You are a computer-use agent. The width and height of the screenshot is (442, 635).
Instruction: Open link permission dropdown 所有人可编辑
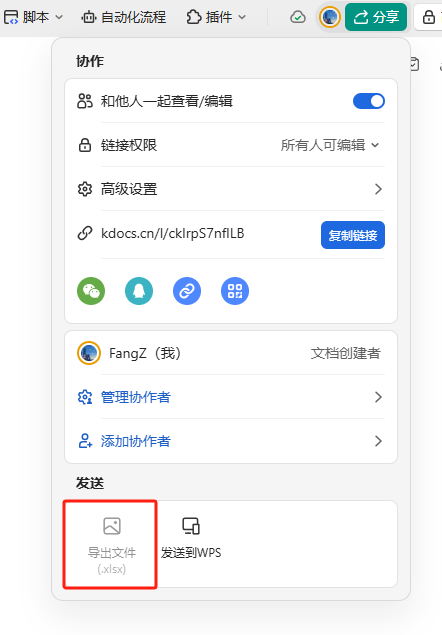(330, 145)
